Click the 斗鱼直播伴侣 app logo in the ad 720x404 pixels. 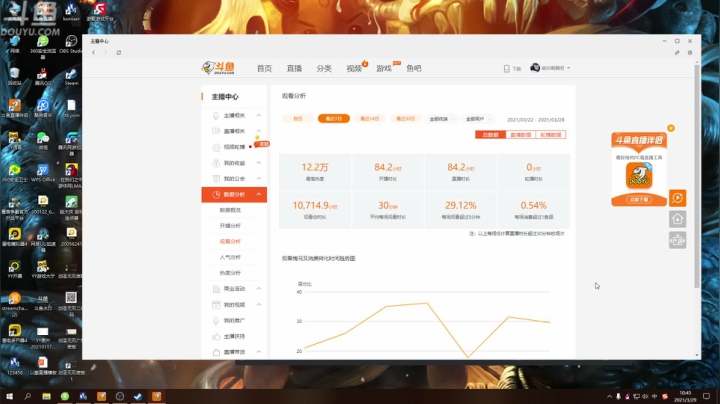[x=639, y=175]
